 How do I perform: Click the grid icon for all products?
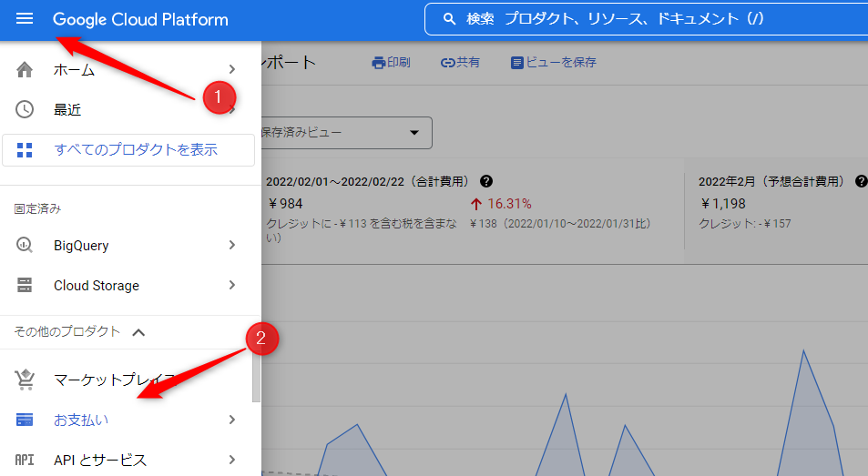(x=25, y=150)
